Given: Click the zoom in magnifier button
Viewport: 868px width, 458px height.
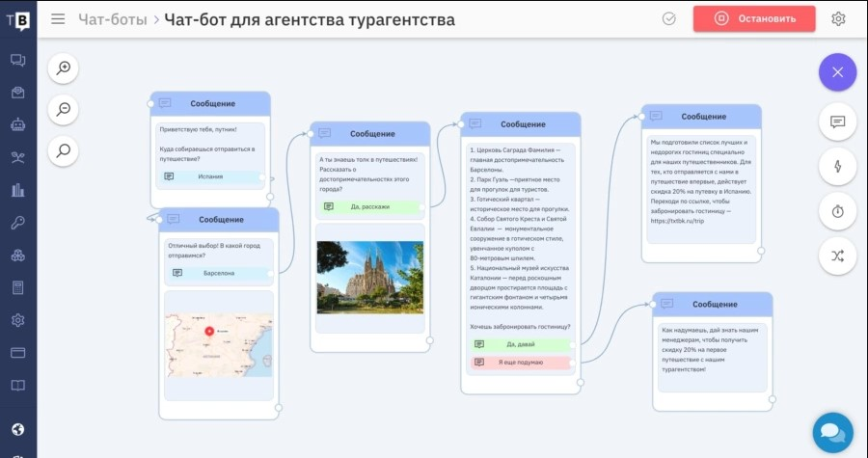Looking at the screenshot, I should [64, 67].
